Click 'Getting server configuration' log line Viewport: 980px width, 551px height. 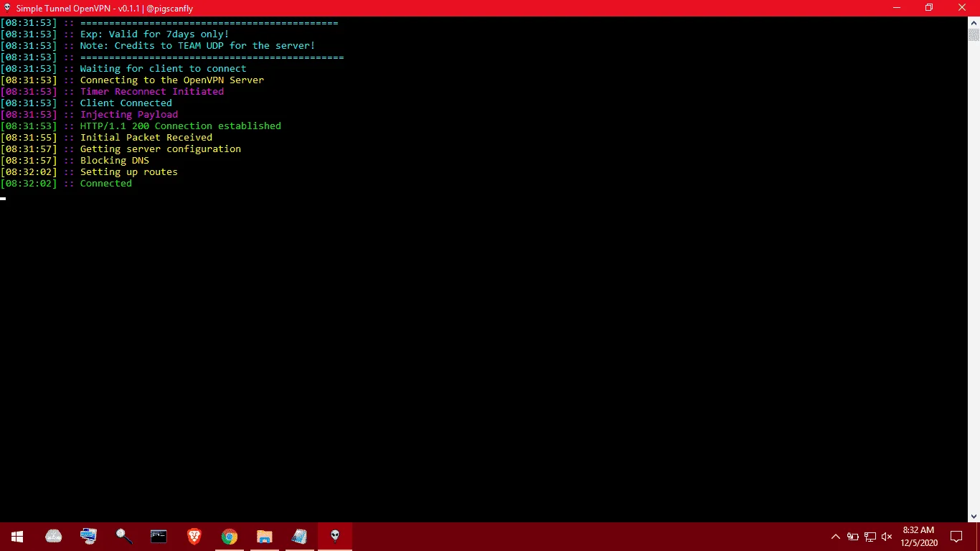(160, 149)
